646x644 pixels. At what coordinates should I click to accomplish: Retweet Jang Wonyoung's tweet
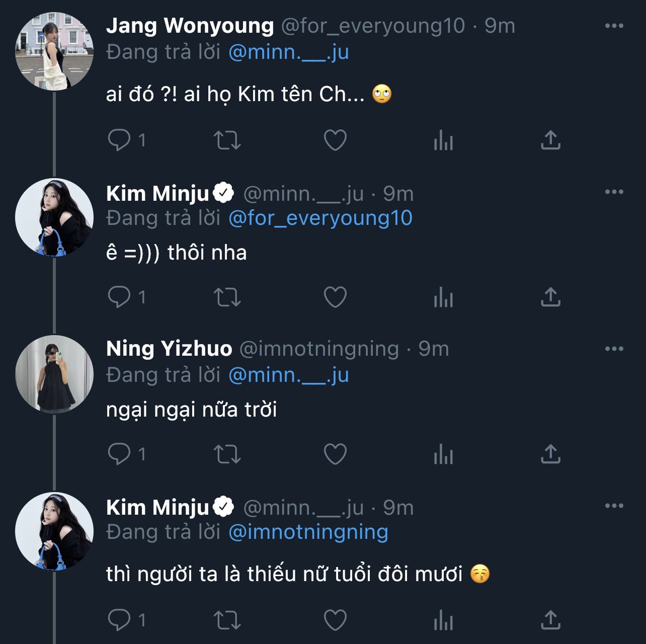click(227, 140)
